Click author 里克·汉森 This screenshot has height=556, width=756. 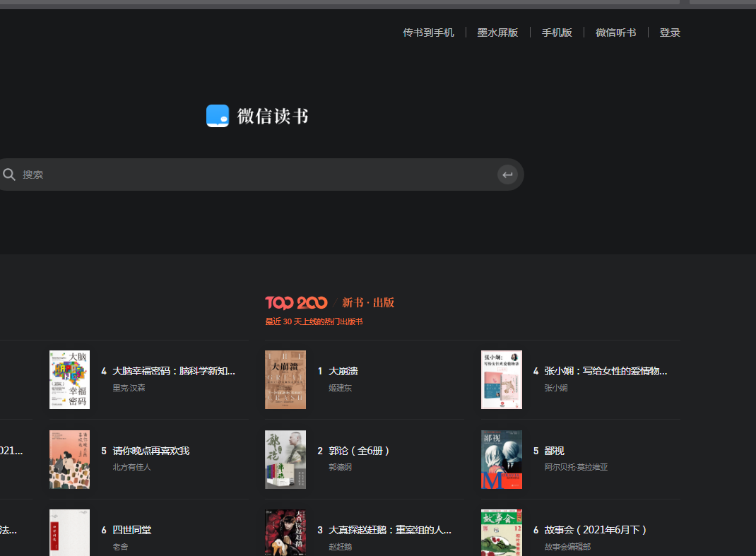coord(129,388)
